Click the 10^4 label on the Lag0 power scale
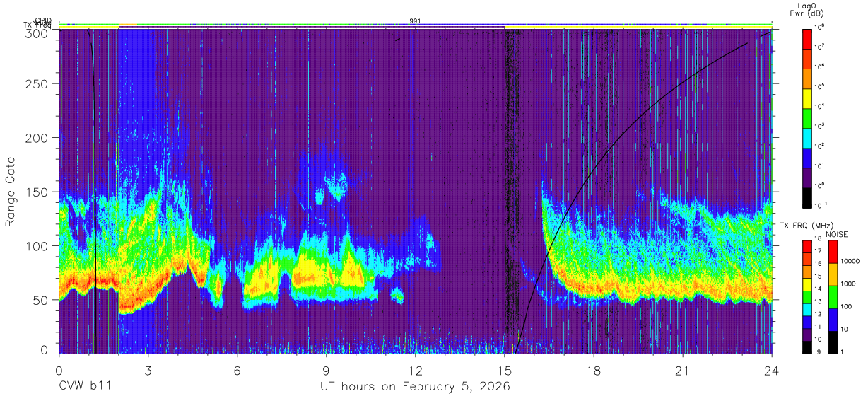The height and width of the screenshot is (401, 868). 820,107
